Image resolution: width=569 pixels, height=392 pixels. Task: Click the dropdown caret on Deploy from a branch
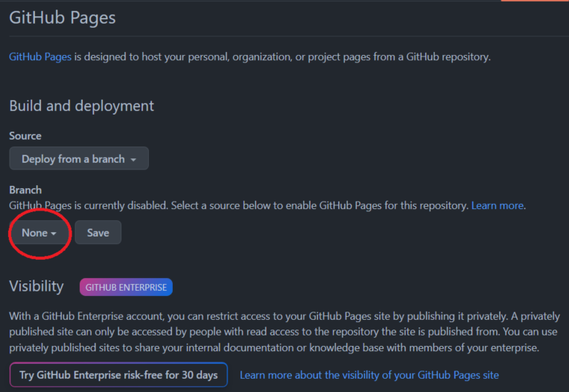point(133,159)
